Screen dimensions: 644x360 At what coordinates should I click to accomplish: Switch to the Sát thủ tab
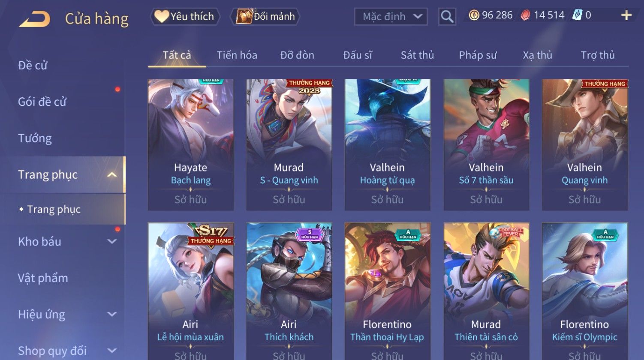point(417,55)
